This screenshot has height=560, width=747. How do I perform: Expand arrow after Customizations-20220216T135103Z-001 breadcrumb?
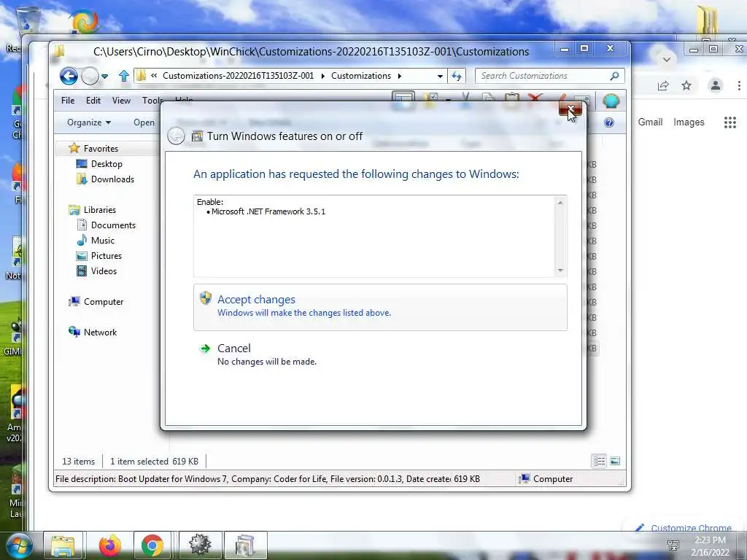pyautogui.click(x=322, y=76)
